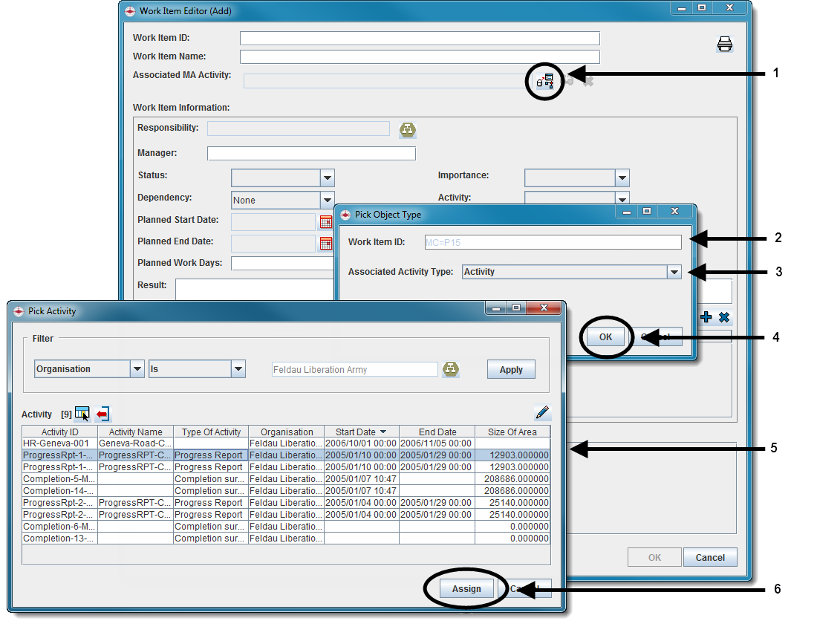Click the organisation picker icon in Filter
Image resolution: width=817 pixels, height=644 pixels.
point(450,369)
